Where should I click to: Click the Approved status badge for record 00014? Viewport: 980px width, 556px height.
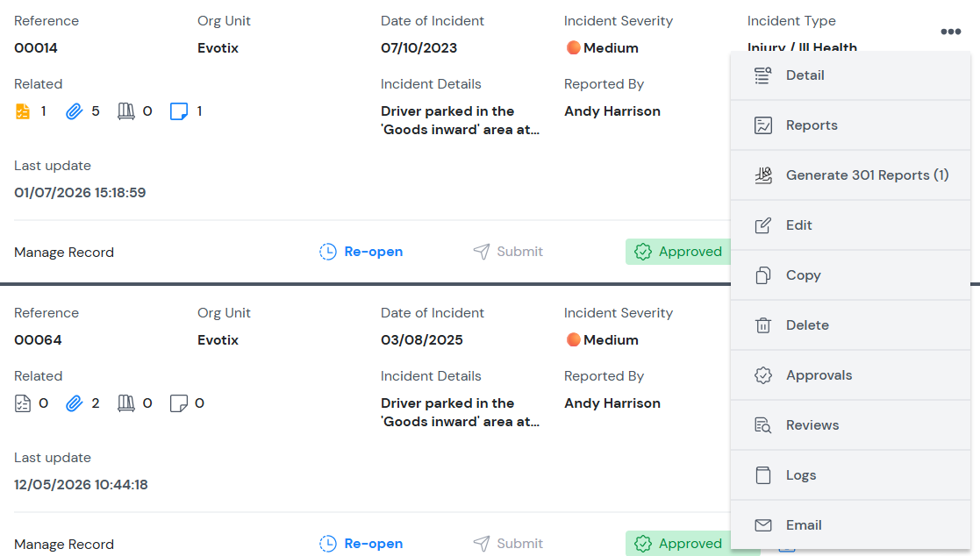pos(678,252)
